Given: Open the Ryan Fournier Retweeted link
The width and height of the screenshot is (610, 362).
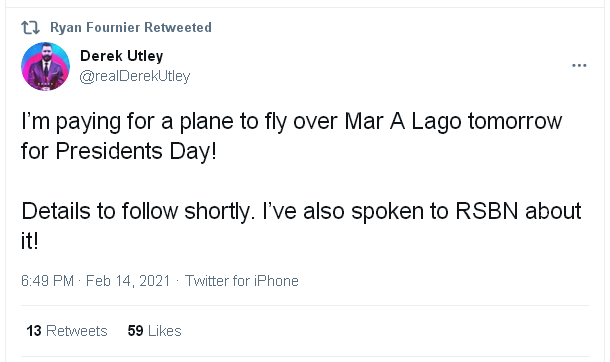Looking at the screenshot, I should (x=131, y=28).
